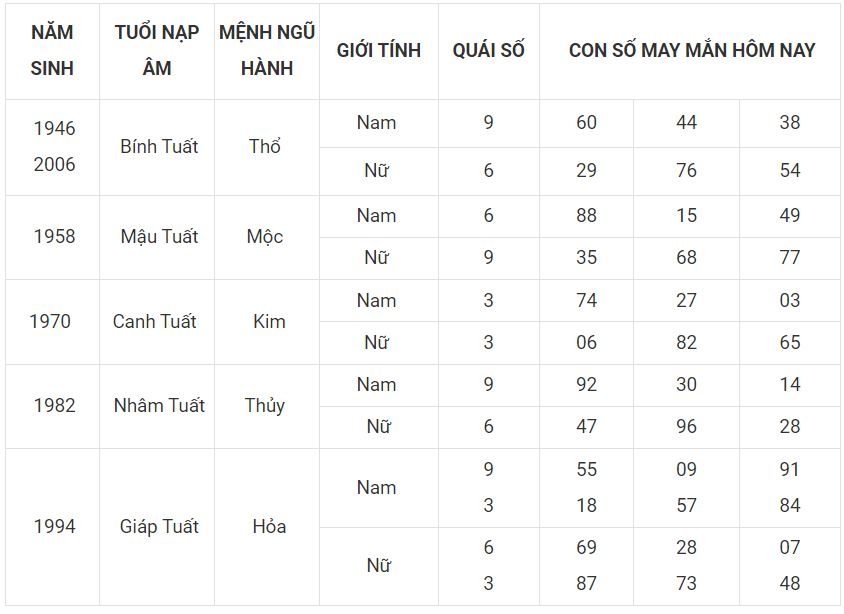Select the TUỔI NẠP ÂM header cell
The width and height of the screenshot is (844, 614).
(x=157, y=50)
